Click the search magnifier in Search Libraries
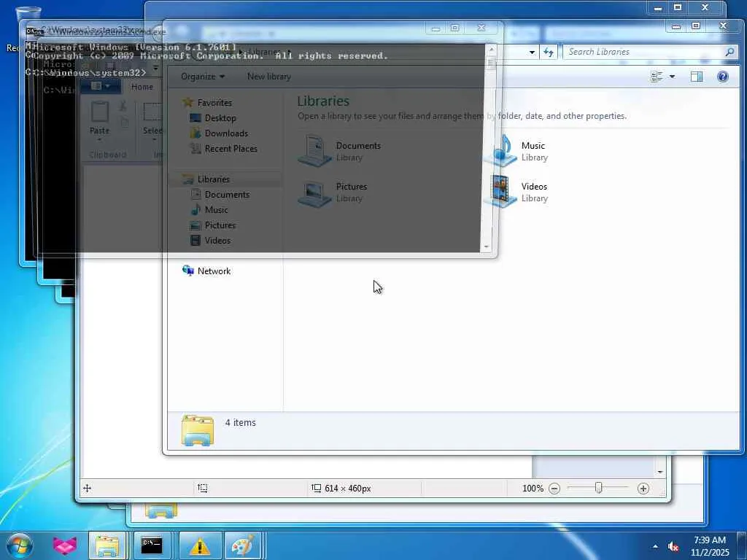 click(729, 52)
